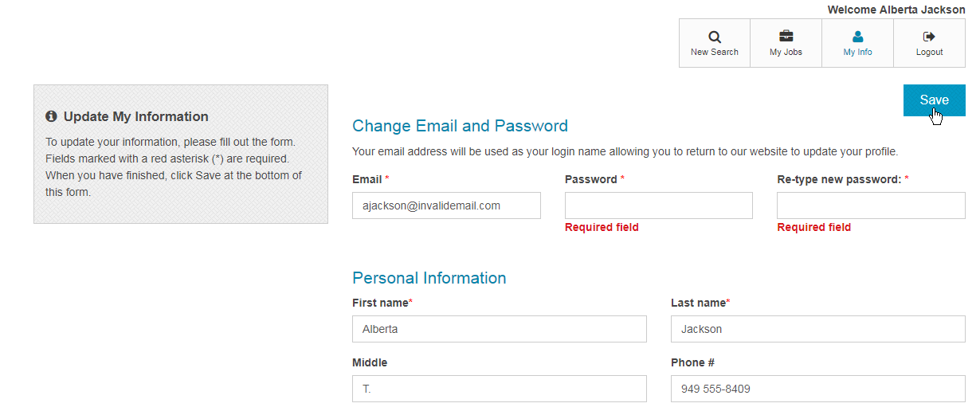The image size is (980, 411).
Task: Open the My Jobs briefcase icon
Action: click(786, 37)
